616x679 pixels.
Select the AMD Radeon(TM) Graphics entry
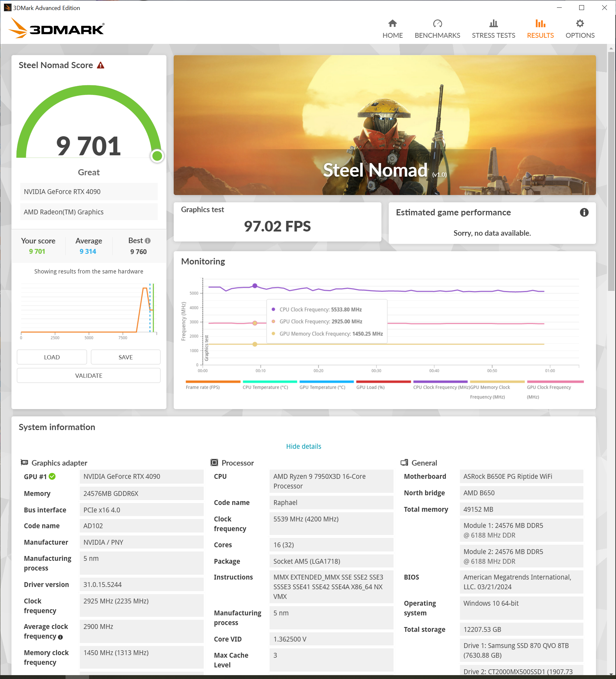pos(88,212)
